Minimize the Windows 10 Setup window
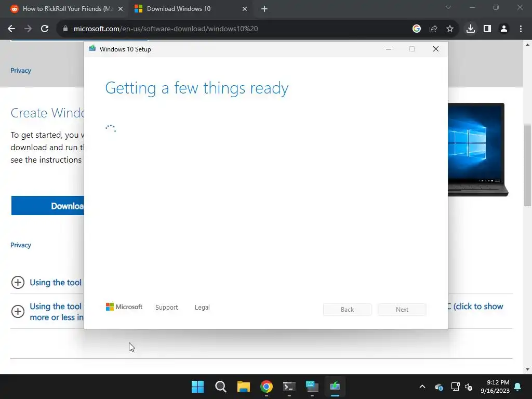The image size is (532, 399). 389,49
